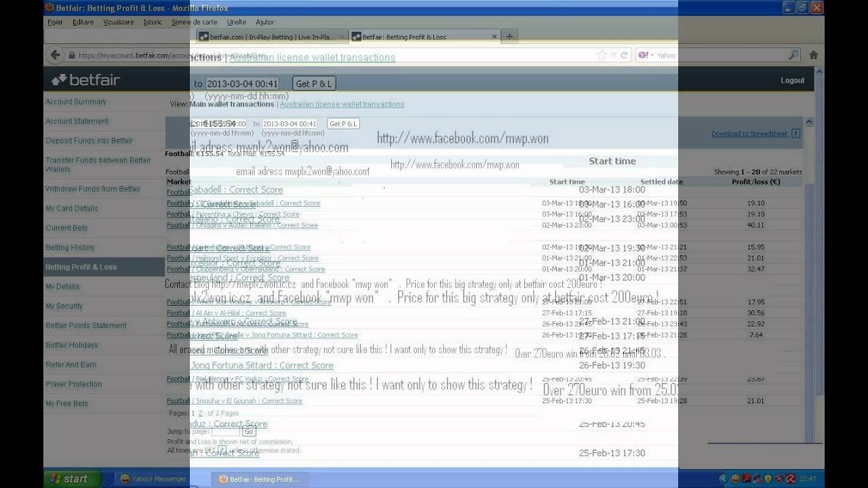
Task: Close the Betting Profit & Loss tab
Action: (494, 37)
